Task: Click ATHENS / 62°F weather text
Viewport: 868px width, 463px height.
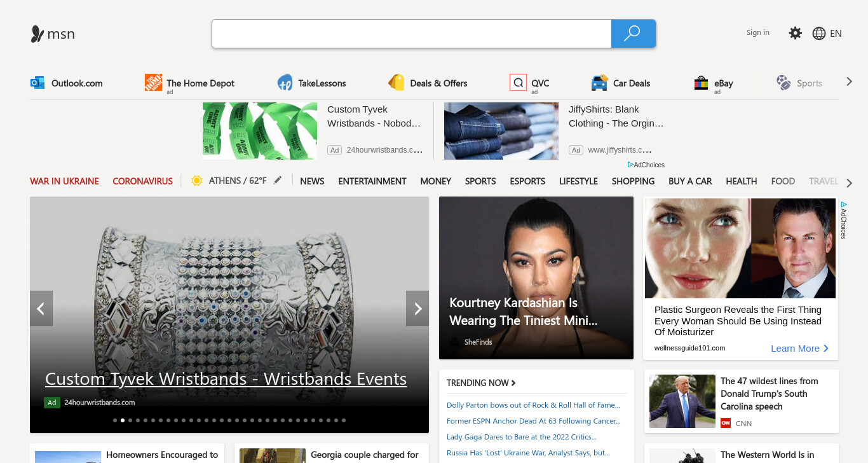Action: coord(238,181)
